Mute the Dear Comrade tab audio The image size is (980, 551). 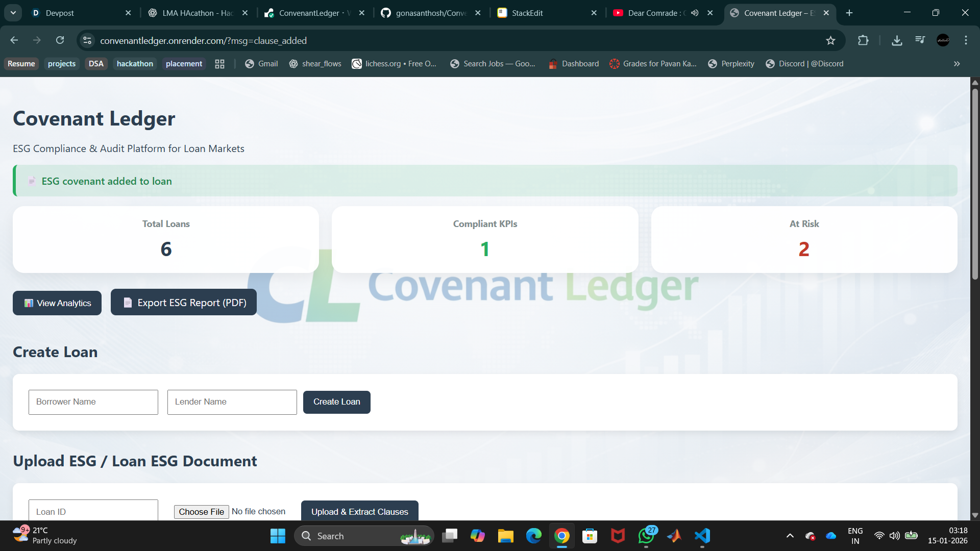point(695,13)
